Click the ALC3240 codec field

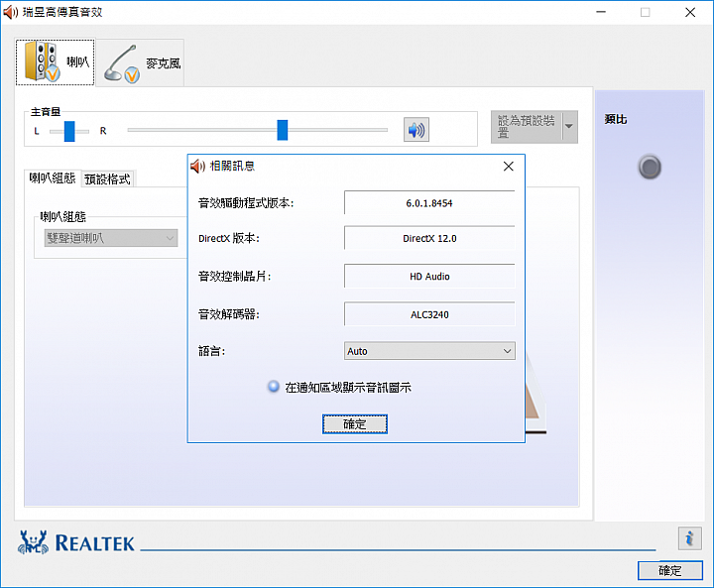(x=429, y=314)
